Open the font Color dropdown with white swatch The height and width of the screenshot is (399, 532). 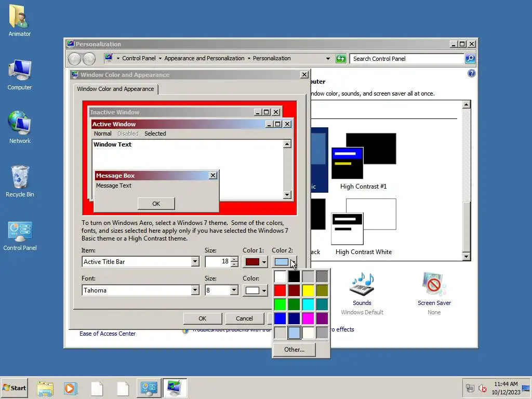coord(255,290)
